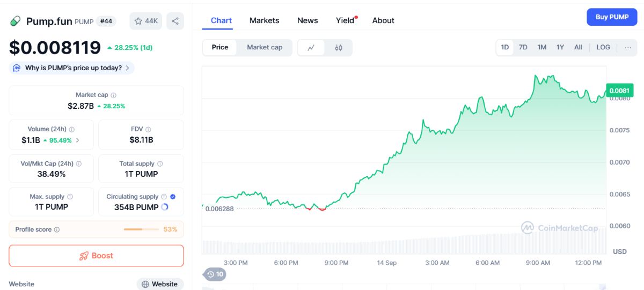Switch to the candlestick chart icon
This screenshot has height=290, width=644.
click(339, 47)
